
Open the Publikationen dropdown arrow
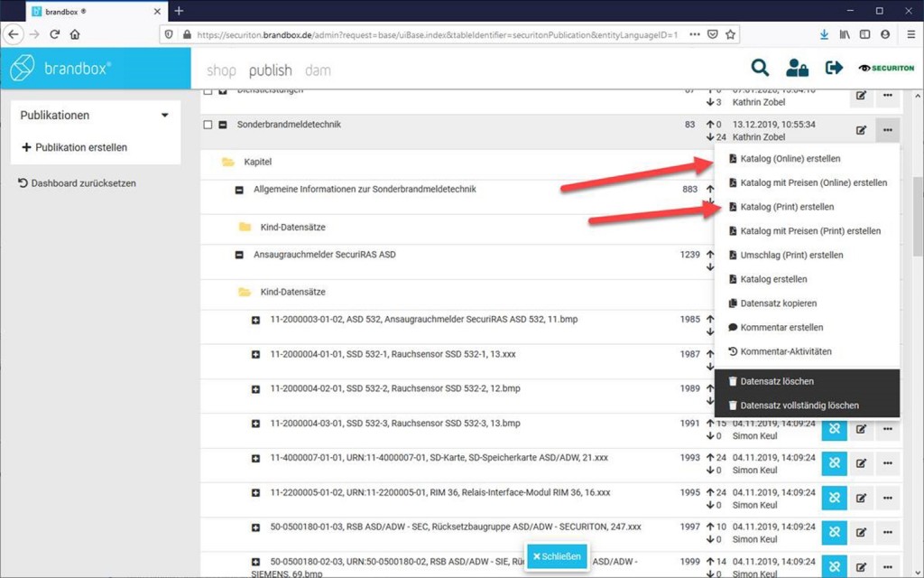[164, 116]
